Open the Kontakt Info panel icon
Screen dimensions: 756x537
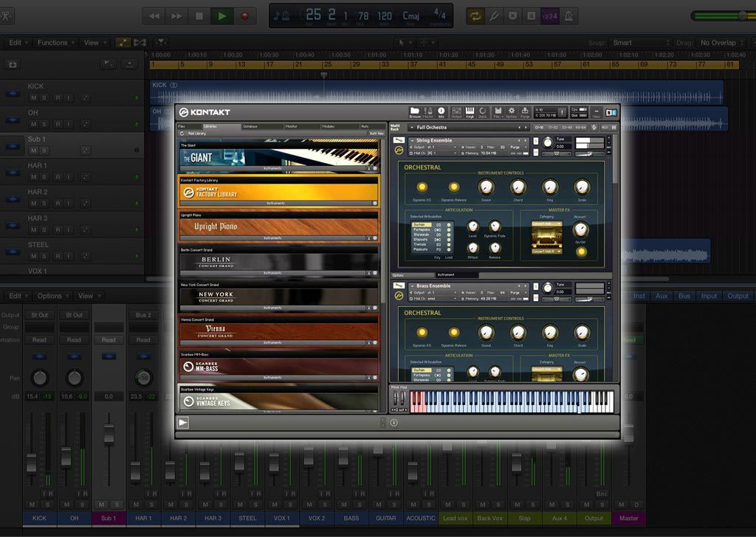441,111
